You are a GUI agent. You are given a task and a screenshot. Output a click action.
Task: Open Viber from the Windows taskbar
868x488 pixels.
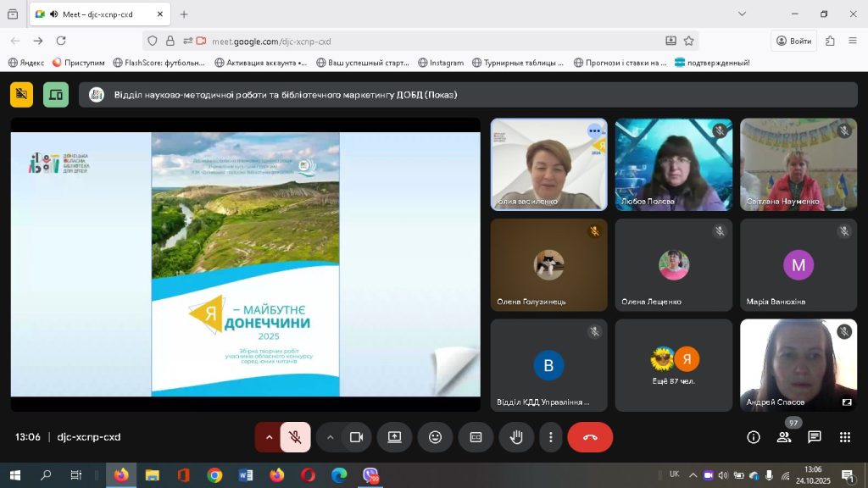(x=370, y=475)
